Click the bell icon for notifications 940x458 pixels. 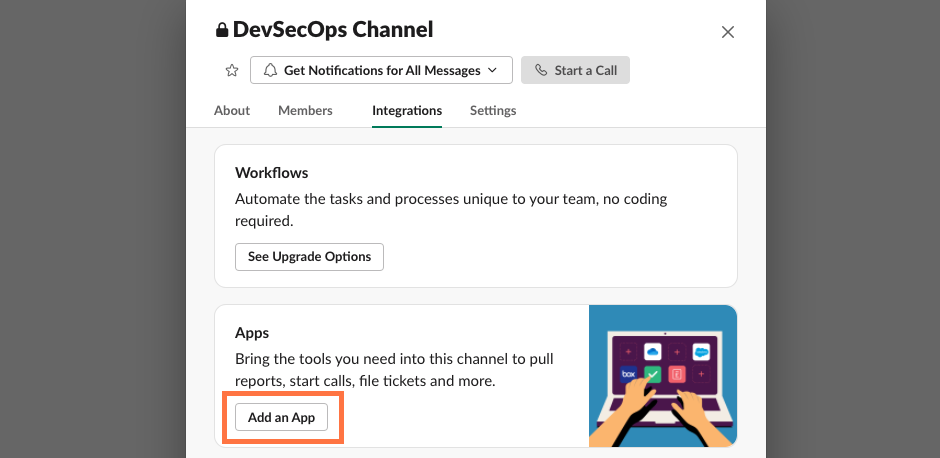pyautogui.click(x=270, y=70)
